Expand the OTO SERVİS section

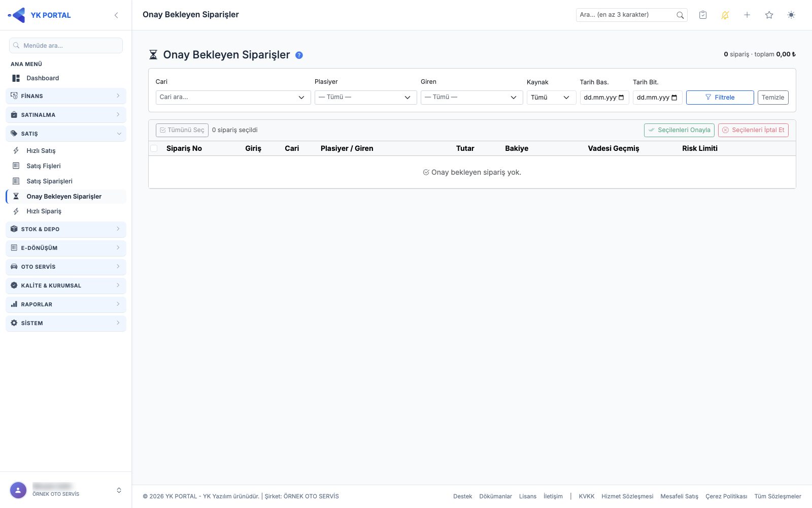pos(66,267)
